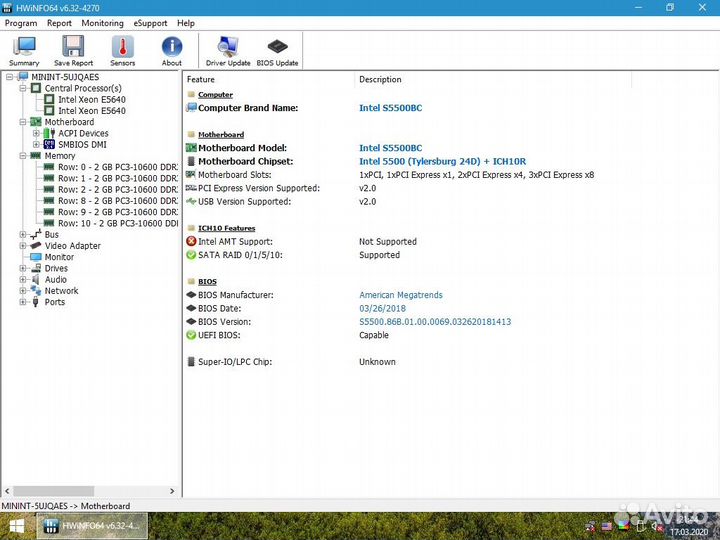Image resolution: width=720 pixels, height=540 pixels.
Task: Click the HWiNFO64 taskbar button
Action: 92,526
